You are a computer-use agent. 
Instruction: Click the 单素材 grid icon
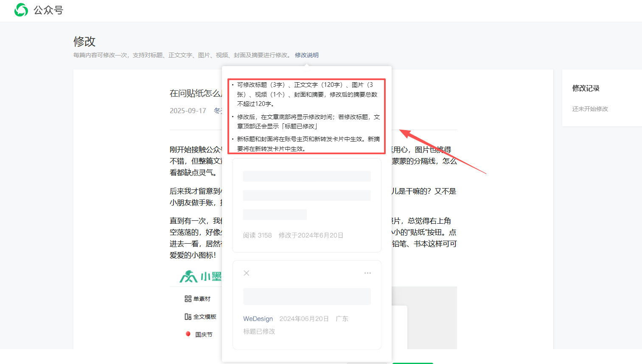[x=188, y=299]
